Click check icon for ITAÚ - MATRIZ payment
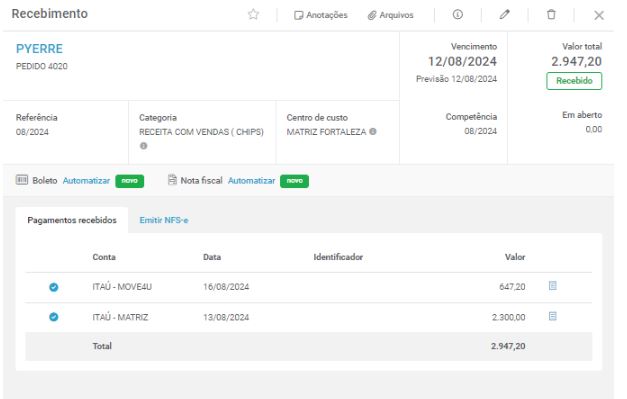The image size is (627, 399). point(54,317)
